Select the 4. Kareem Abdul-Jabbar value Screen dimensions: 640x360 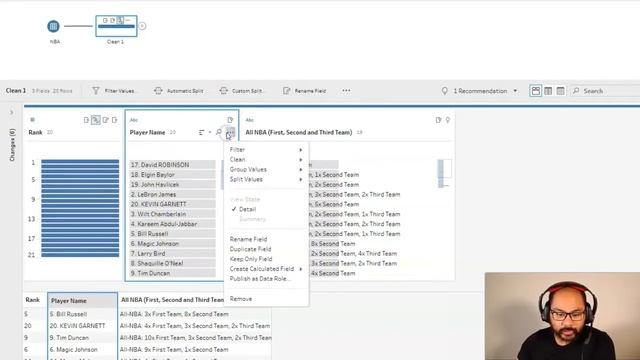point(172,224)
